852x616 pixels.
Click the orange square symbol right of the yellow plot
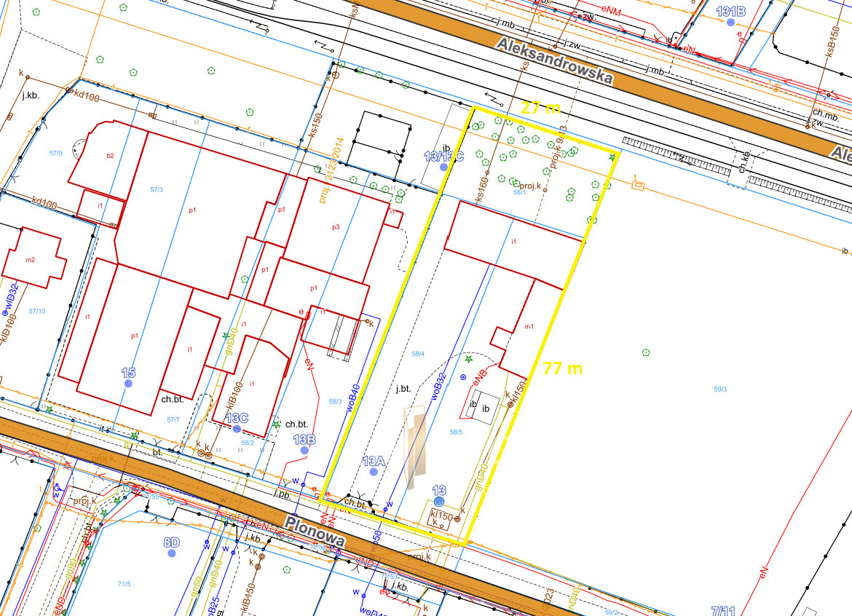coord(638,185)
